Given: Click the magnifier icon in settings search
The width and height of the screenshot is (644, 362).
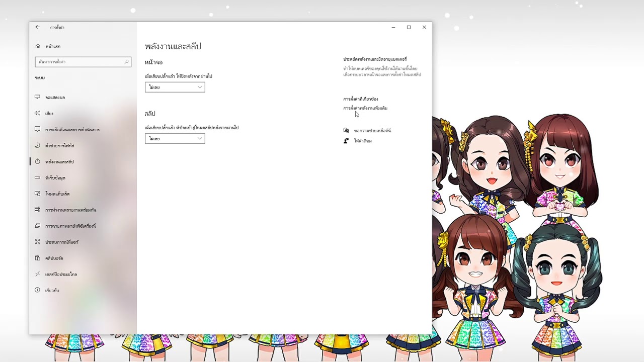Looking at the screenshot, I should coord(127,62).
